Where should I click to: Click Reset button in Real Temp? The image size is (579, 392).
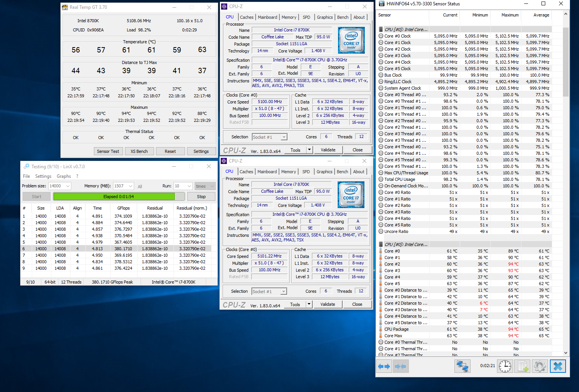[x=171, y=151]
